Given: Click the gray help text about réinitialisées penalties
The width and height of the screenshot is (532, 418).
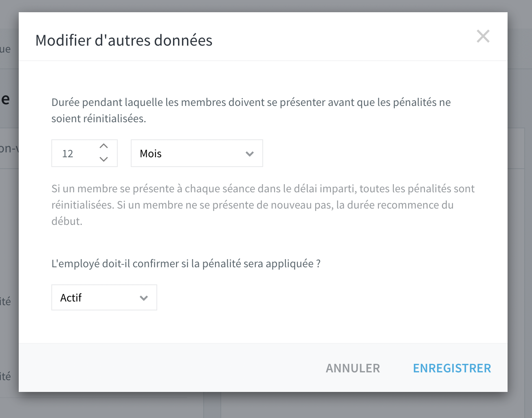Looking at the screenshot, I should (263, 205).
